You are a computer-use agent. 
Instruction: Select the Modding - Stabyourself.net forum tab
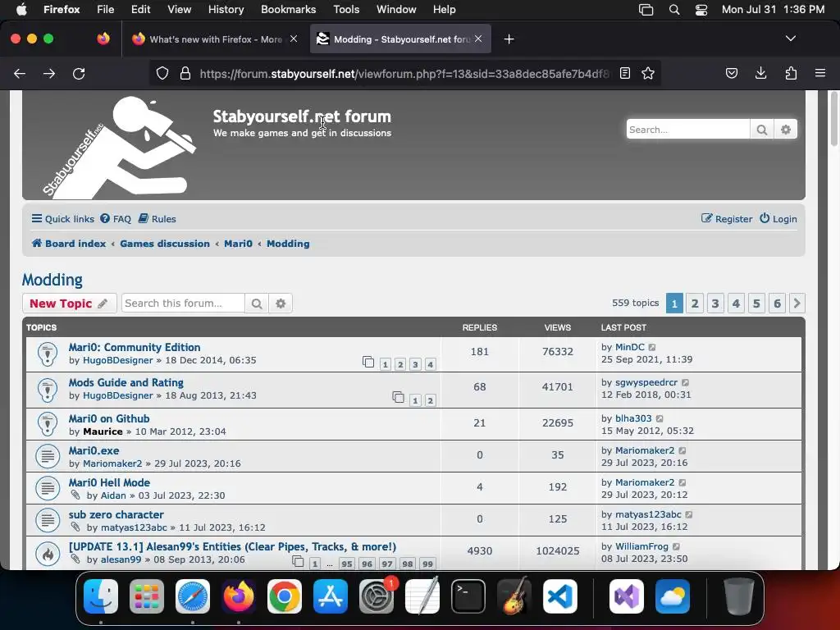(x=400, y=39)
